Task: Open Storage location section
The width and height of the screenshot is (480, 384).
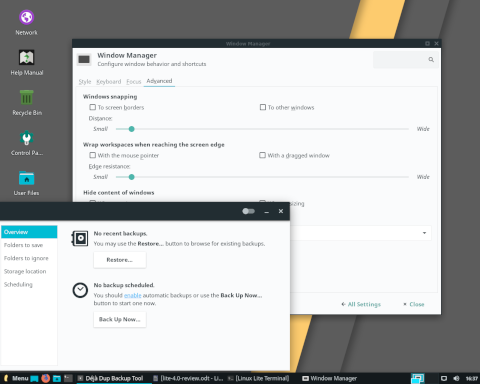Action: coord(29,271)
